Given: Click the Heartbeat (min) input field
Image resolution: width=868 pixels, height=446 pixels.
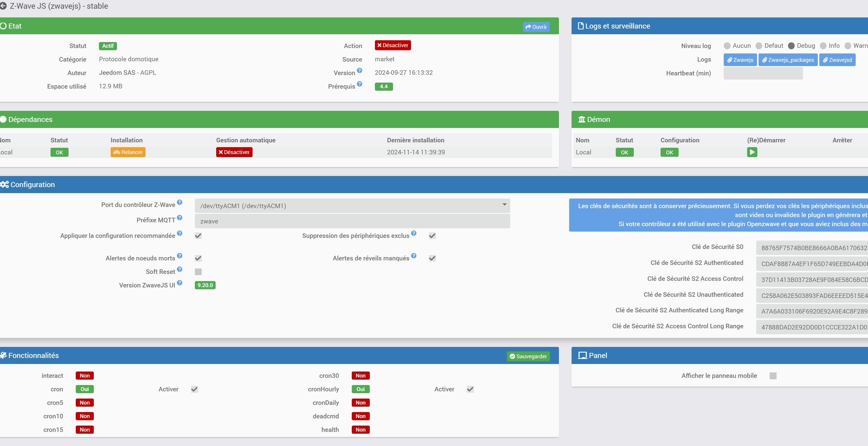Looking at the screenshot, I should click(763, 73).
